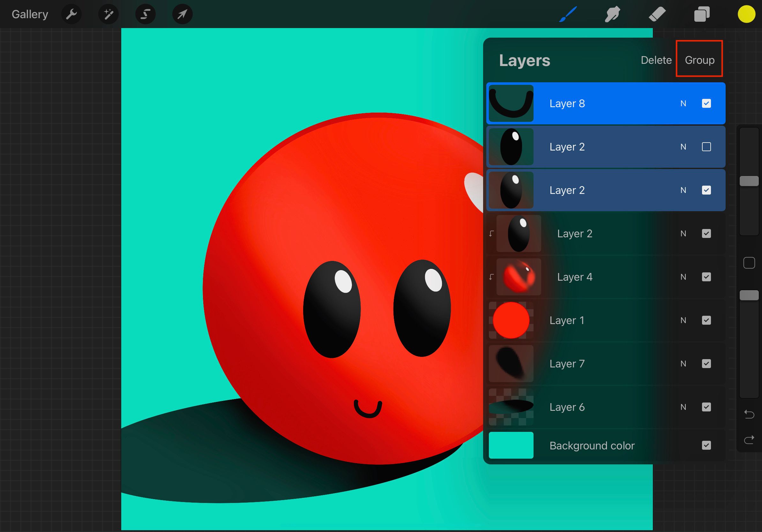Select the Paint brush tool
Screen dimensions: 762x532
568,14
